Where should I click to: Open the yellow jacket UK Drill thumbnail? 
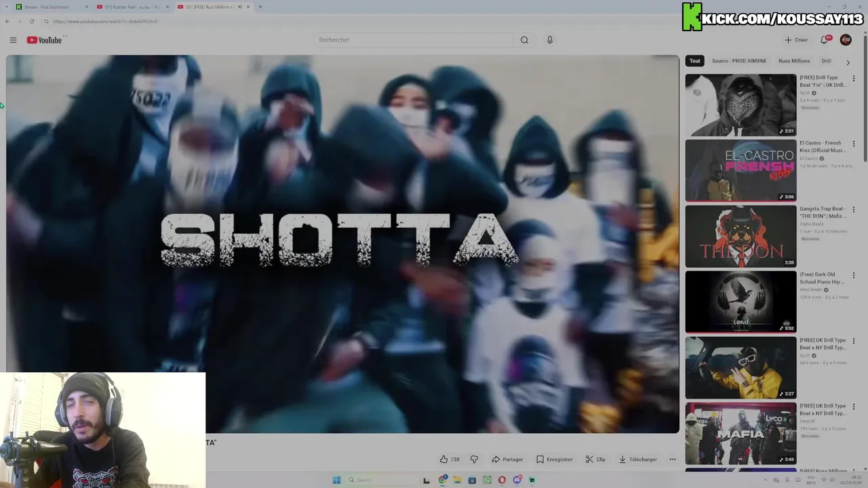click(741, 368)
